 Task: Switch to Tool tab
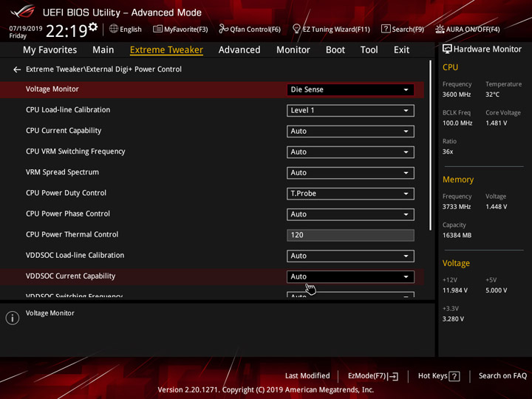tap(369, 50)
